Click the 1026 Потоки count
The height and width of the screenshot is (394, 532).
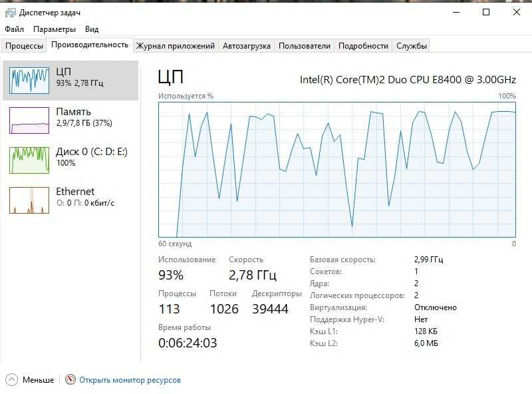point(224,309)
